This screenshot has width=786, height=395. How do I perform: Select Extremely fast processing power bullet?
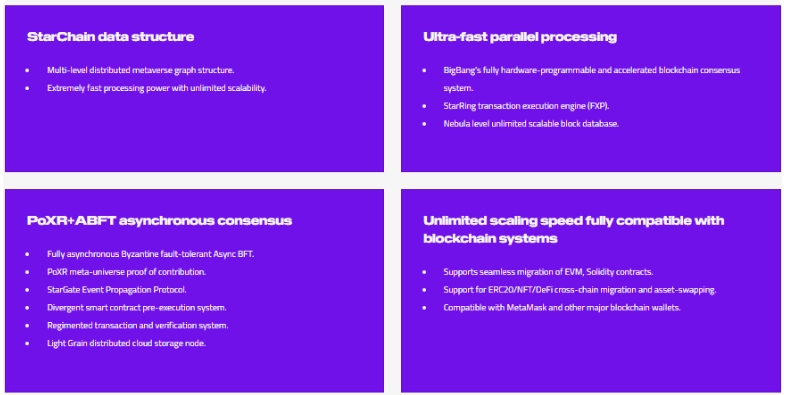pyautogui.click(x=156, y=88)
